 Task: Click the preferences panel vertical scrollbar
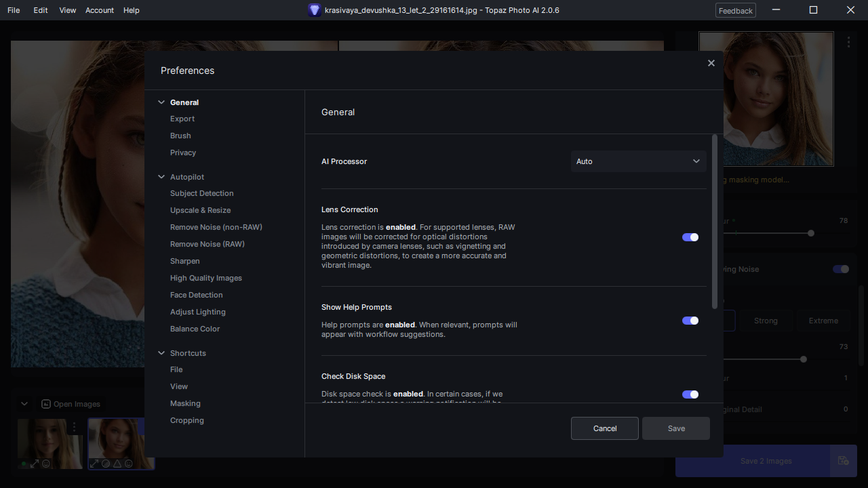pyautogui.click(x=715, y=221)
